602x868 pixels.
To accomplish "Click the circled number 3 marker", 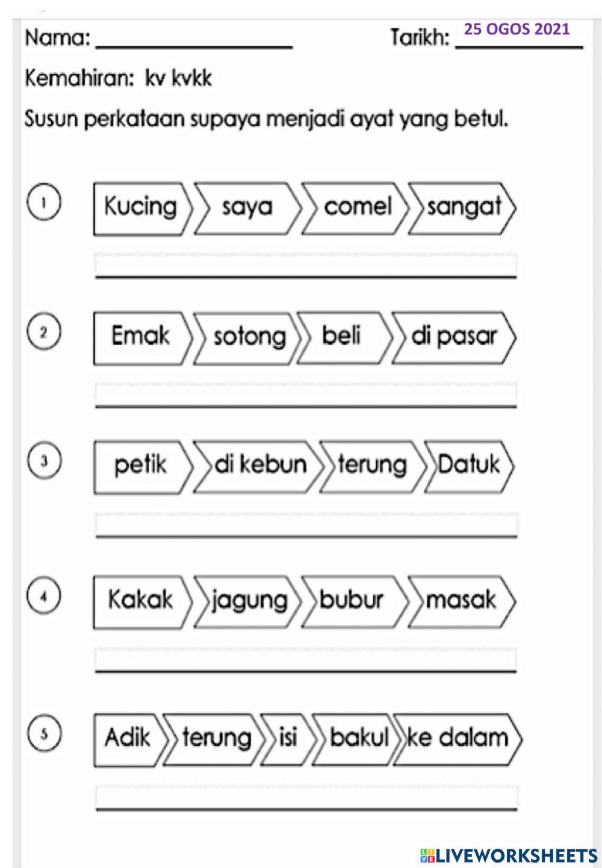I will (43, 462).
